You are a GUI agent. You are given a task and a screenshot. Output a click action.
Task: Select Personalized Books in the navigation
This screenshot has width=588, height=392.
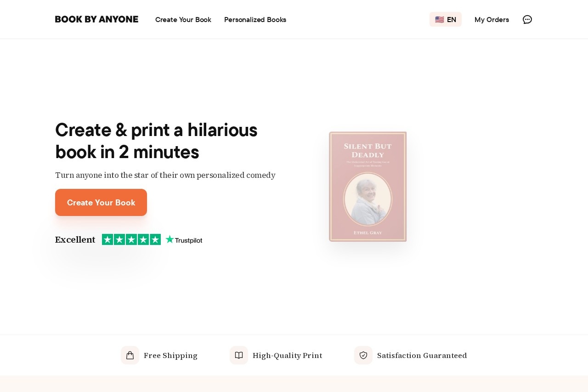coord(255,19)
